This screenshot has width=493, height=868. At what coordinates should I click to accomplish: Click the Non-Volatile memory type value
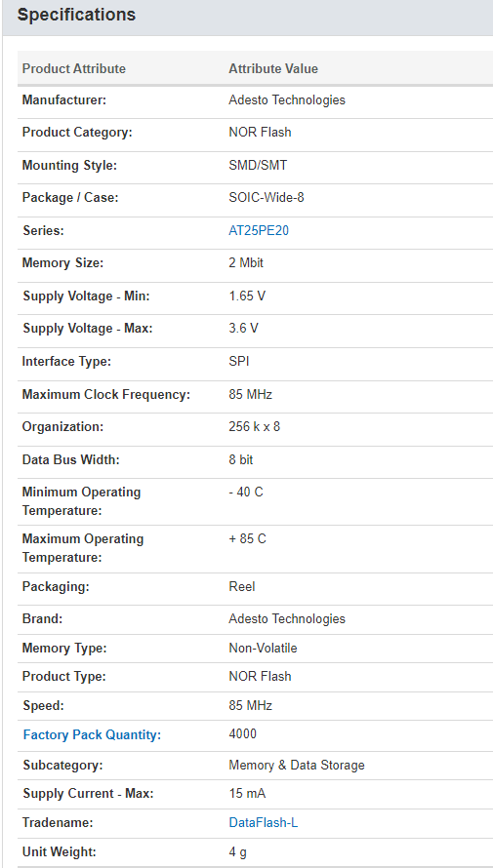point(264,649)
